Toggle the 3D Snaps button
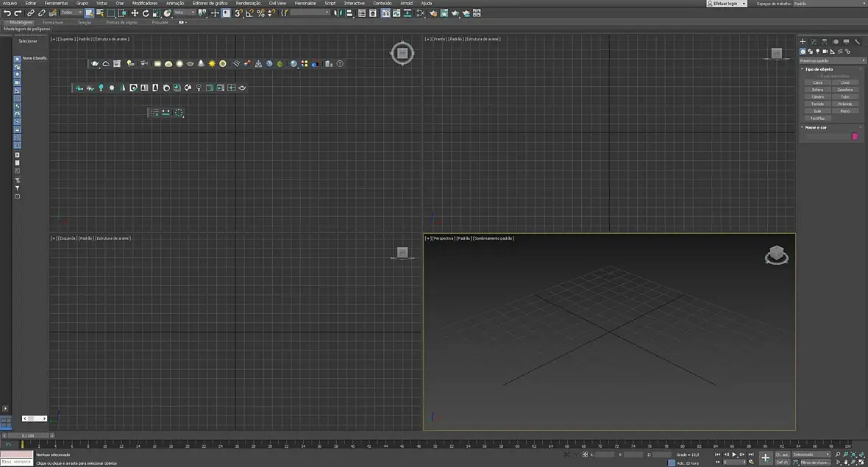This screenshot has width=868, height=467. [239, 13]
